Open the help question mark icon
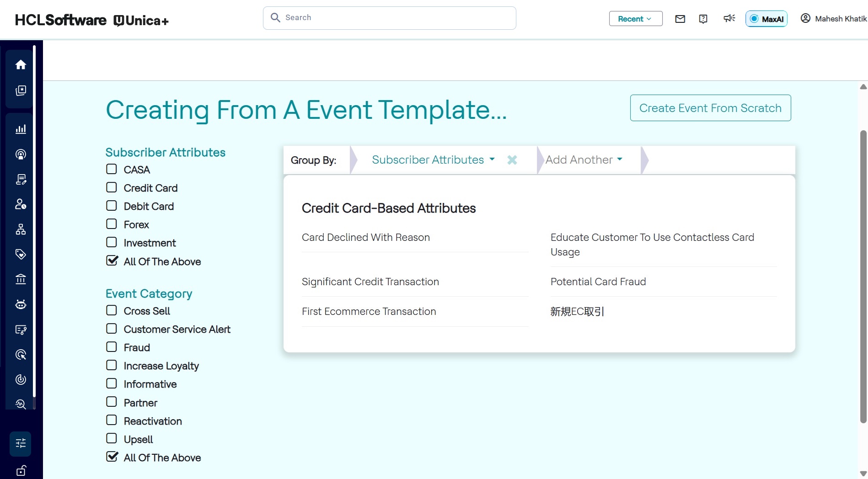Viewport: 868px width, 479px height. [703, 19]
